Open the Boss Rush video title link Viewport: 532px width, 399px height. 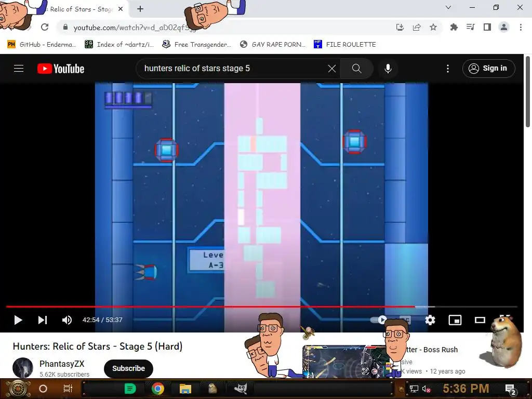(433, 350)
